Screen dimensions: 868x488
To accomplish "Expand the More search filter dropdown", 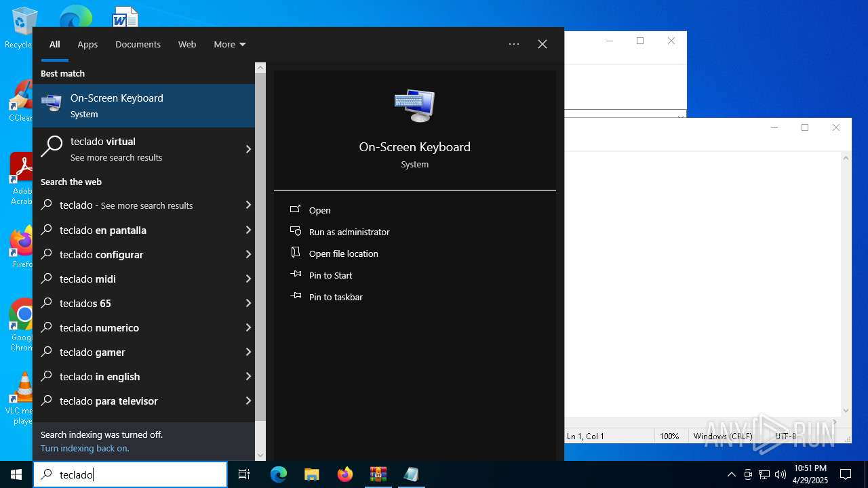I will tap(229, 44).
